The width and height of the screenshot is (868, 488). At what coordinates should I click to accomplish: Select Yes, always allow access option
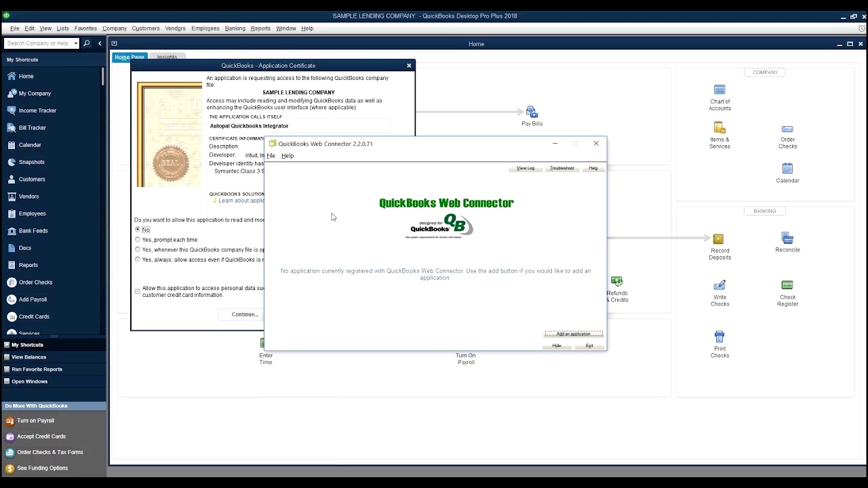coord(138,260)
